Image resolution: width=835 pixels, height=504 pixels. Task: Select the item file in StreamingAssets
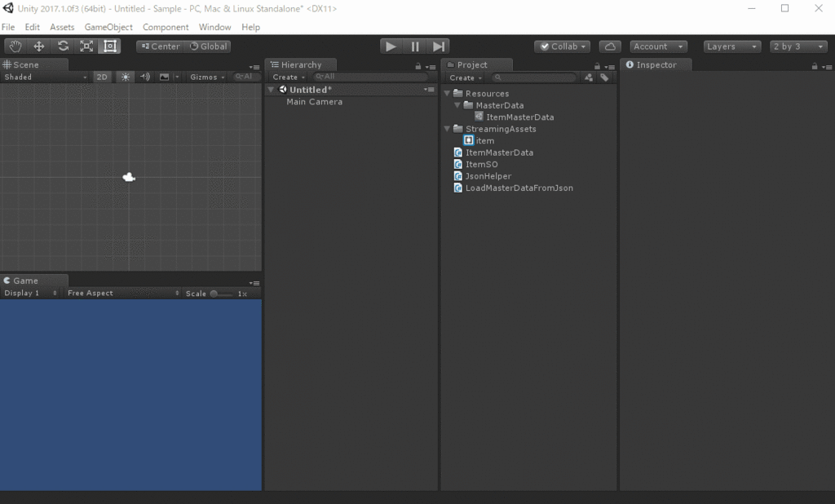point(479,140)
